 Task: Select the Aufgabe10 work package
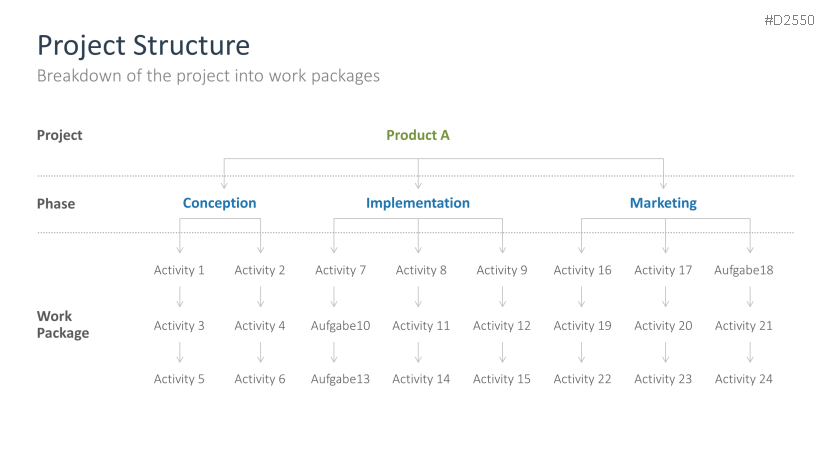click(x=340, y=325)
